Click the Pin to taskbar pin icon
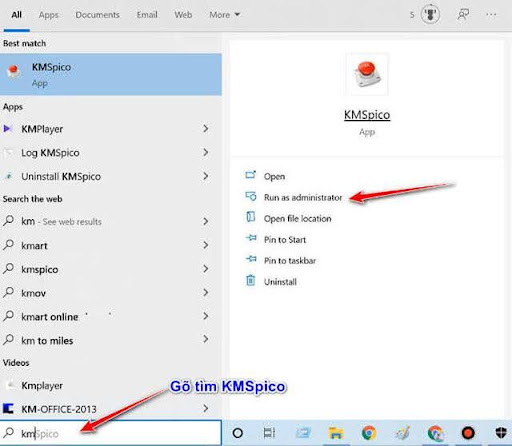Viewport: 512px width, 446px height. (251, 259)
